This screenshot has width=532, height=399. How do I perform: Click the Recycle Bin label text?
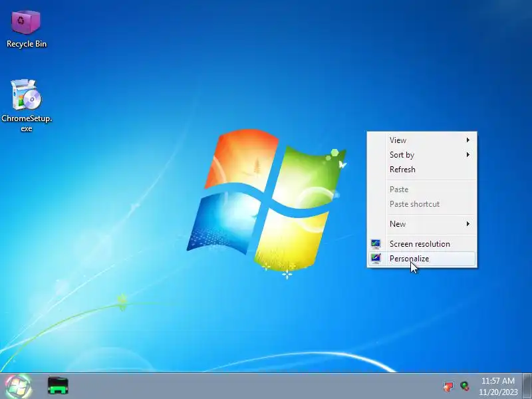[27, 44]
